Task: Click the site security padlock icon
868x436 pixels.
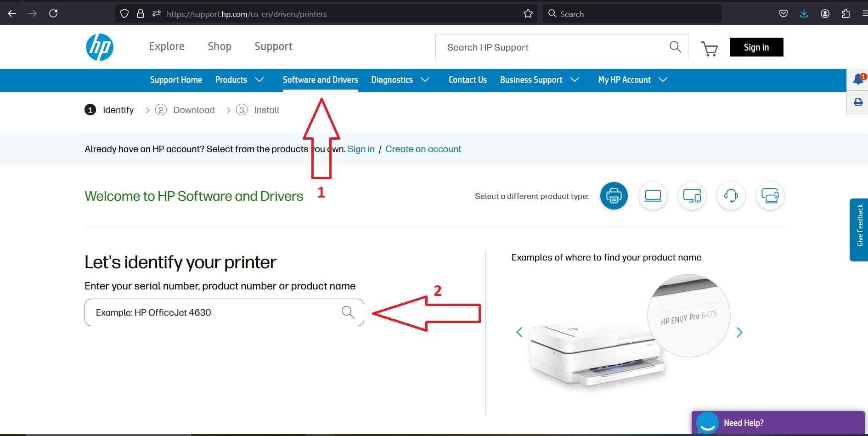Action: 141,14
